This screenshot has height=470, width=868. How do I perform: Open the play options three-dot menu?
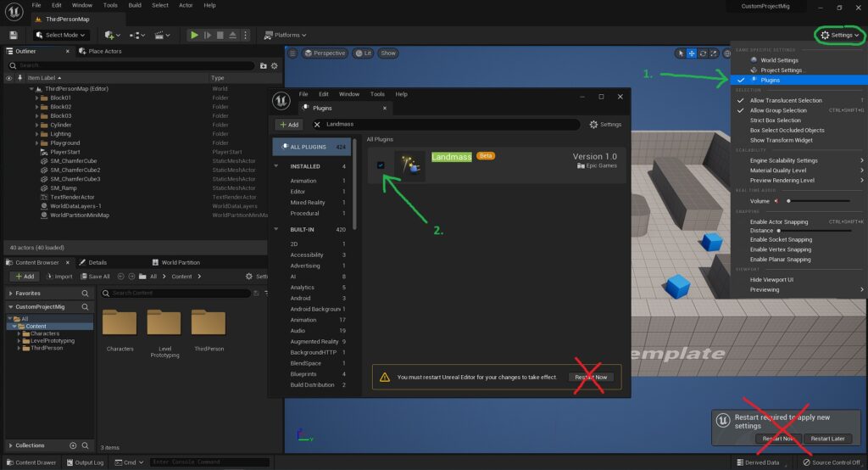coord(245,35)
